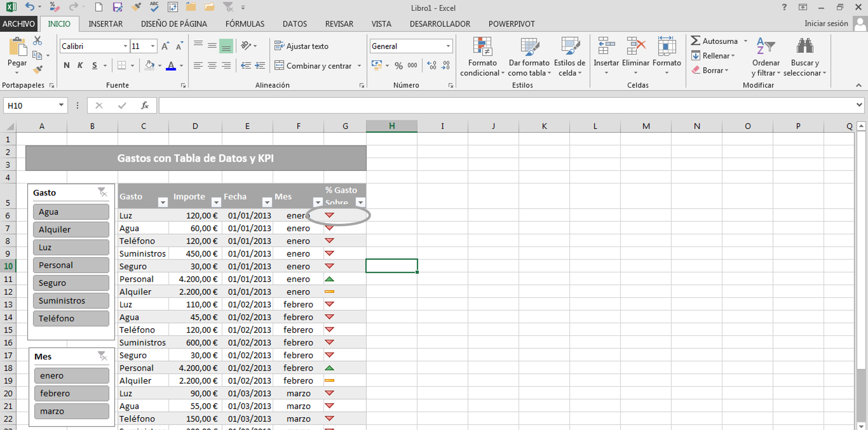Select Alquiler in the Gasto slicer
868x430 pixels.
click(71, 229)
